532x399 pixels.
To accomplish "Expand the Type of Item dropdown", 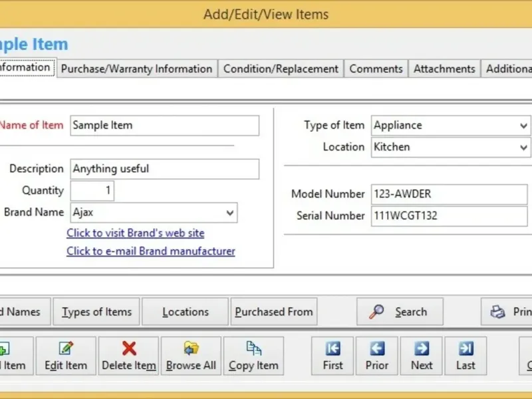I will (x=523, y=126).
